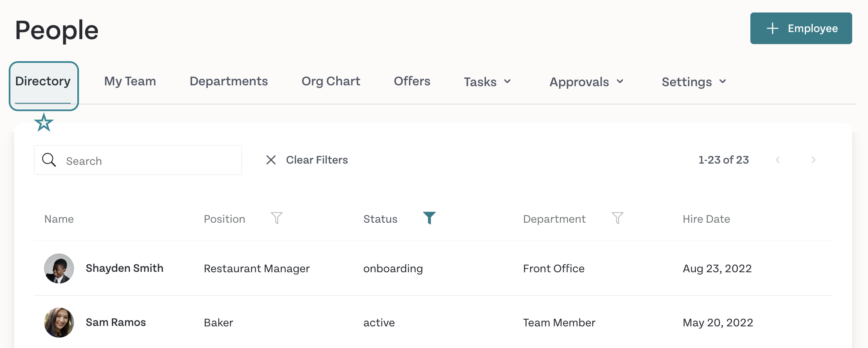Open the active Status column filter
This screenshot has height=348, width=868.
pos(429,218)
